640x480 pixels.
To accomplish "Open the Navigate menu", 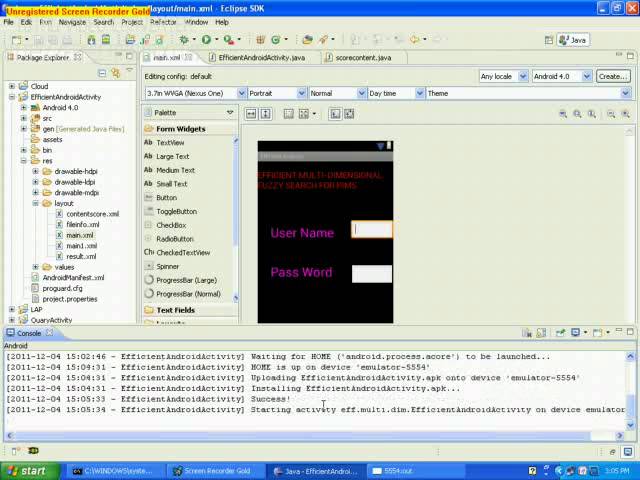I will pos(72,22).
